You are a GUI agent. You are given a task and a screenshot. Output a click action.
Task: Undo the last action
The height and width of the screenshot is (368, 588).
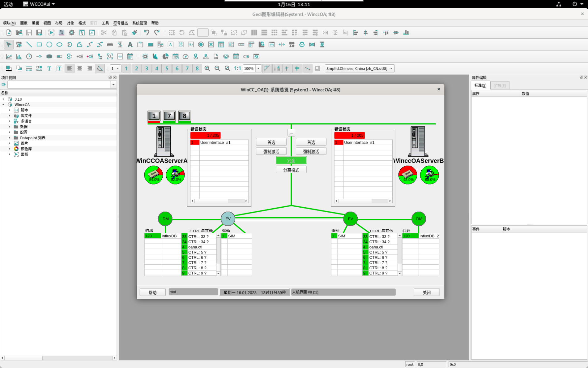(147, 32)
